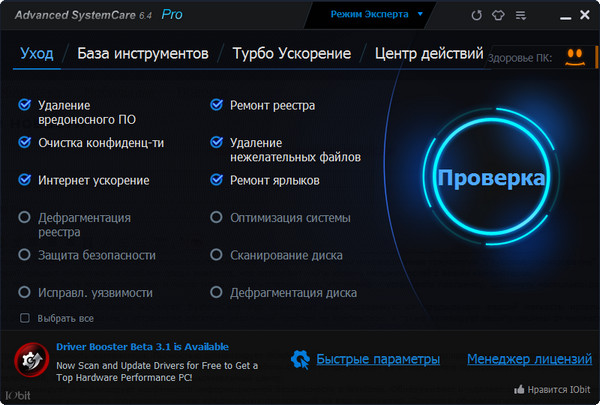Uncheck Удаление нежелательных файлов
Viewport: 600px width, 405px height.
click(217, 142)
